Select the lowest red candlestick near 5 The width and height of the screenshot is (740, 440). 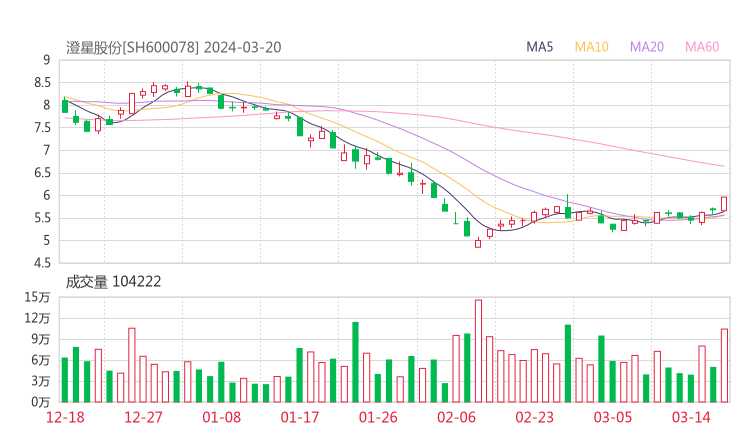pos(478,243)
